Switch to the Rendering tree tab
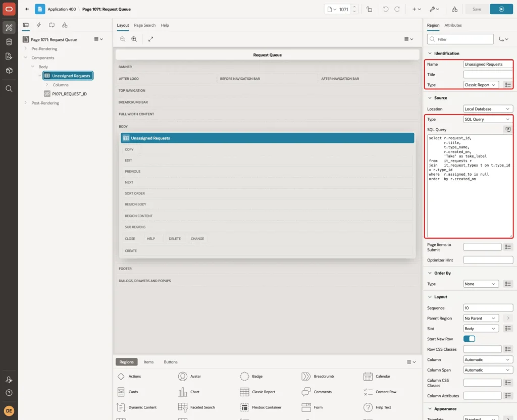Viewport: 517px width, 420px height. [x=26, y=25]
